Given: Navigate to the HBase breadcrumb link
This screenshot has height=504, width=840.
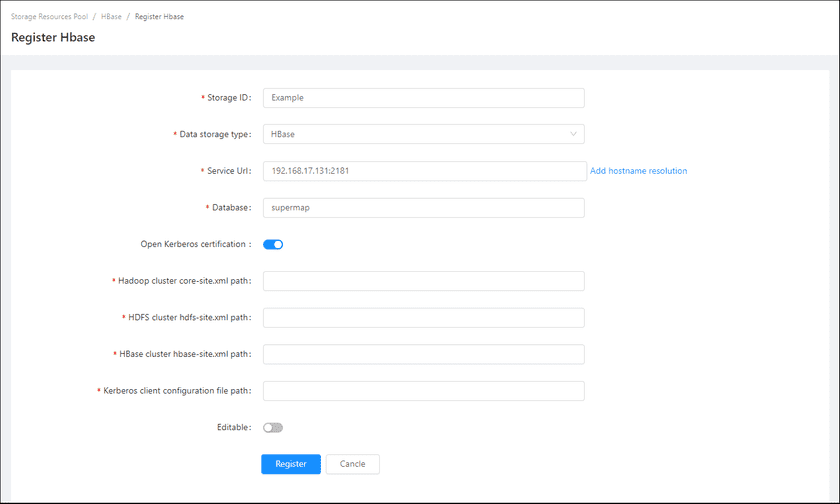Looking at the screenshot, I should click(x=111, y=17).
